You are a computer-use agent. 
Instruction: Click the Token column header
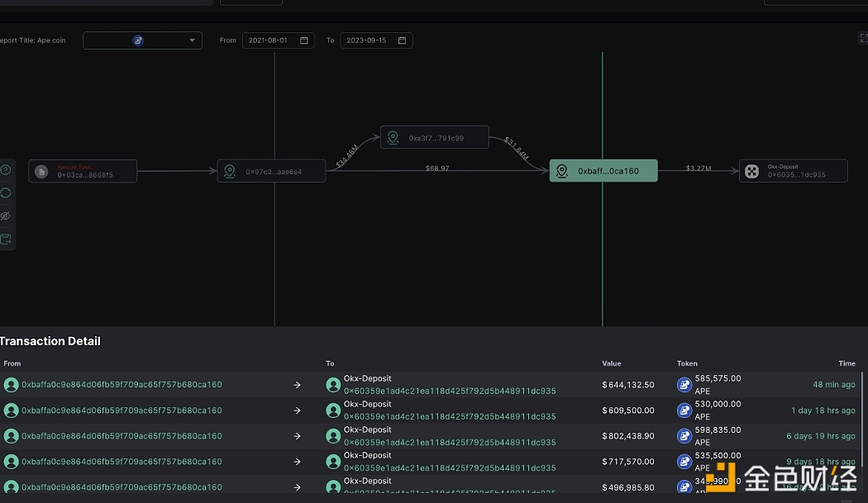pos(687,363)
